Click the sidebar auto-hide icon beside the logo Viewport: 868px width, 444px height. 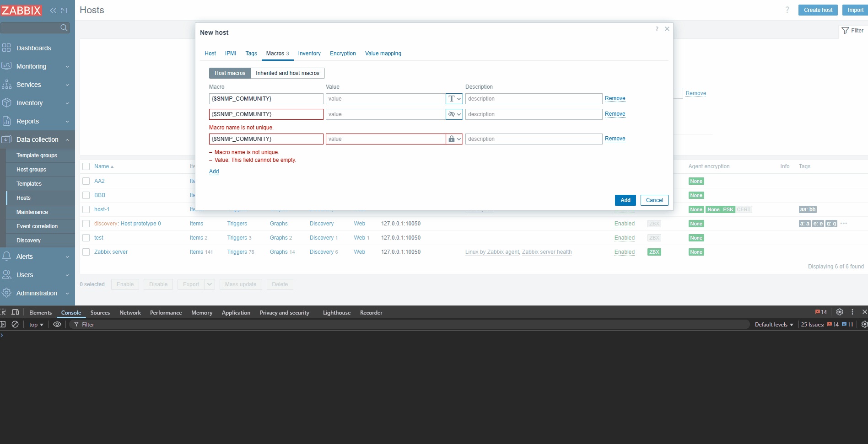point(64,10)
